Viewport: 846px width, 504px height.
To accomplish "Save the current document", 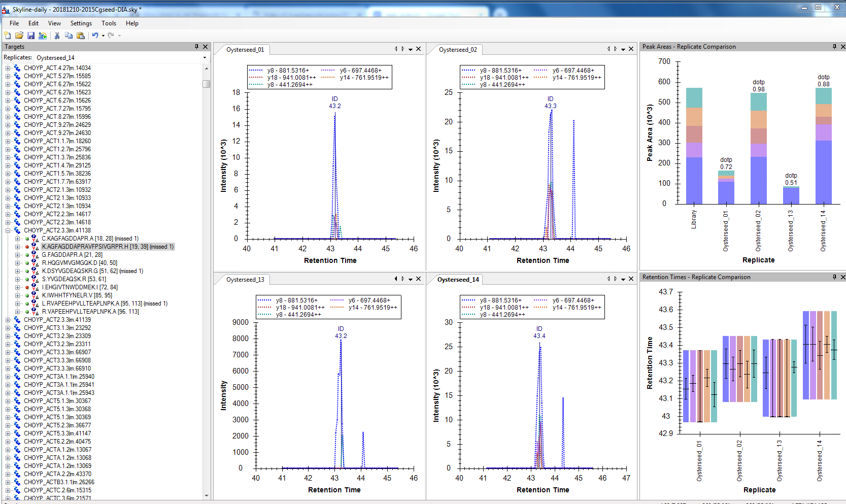I will (x=31, y=35).
